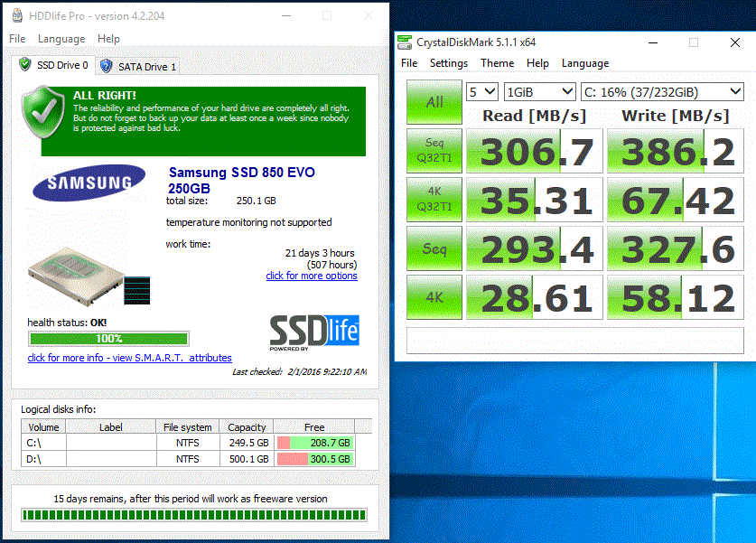Click the 4K read result 28.61

pyautogui.click(x=534, y=297)
